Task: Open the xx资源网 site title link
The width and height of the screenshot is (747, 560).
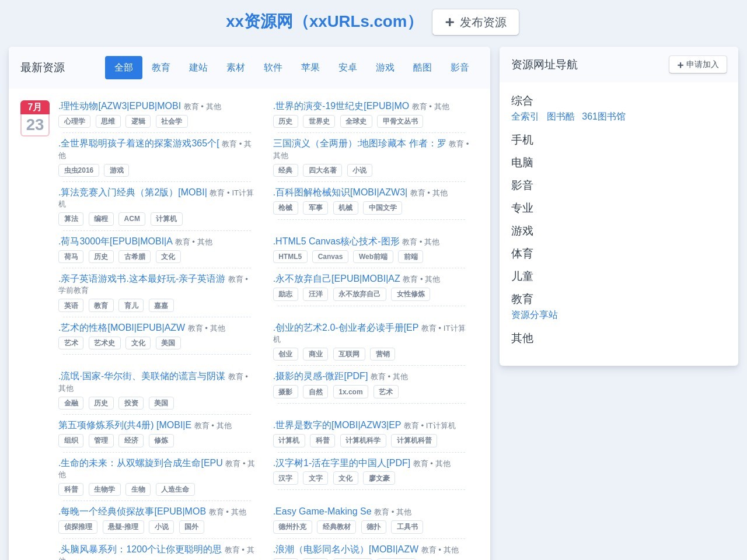Action: point(322,22)
